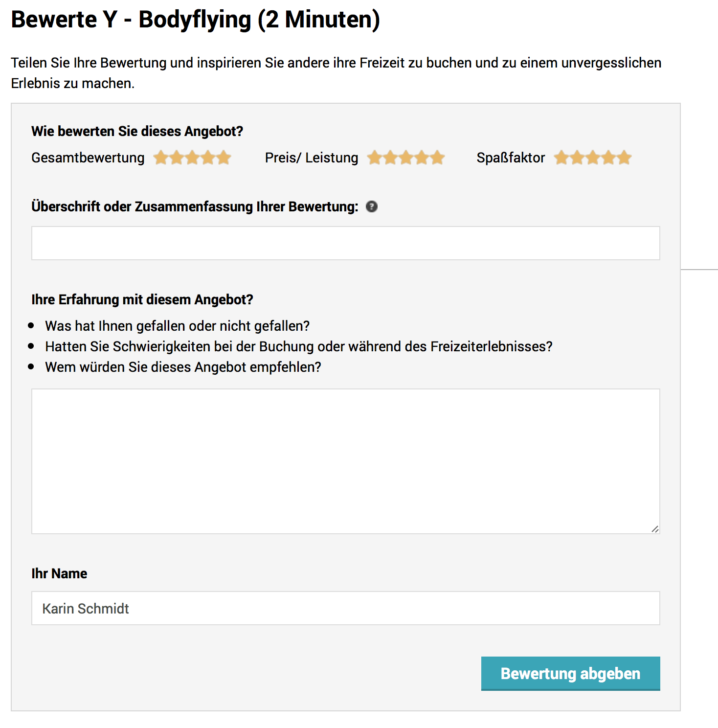Set Gesamtbewertung to one star
The image size is (718, 728).
coord(161,158)
